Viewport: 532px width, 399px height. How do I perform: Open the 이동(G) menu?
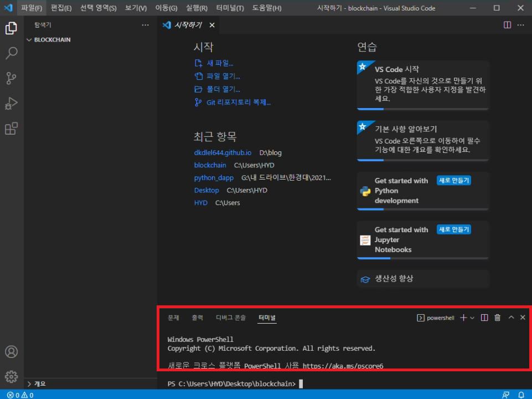[166, 8]
